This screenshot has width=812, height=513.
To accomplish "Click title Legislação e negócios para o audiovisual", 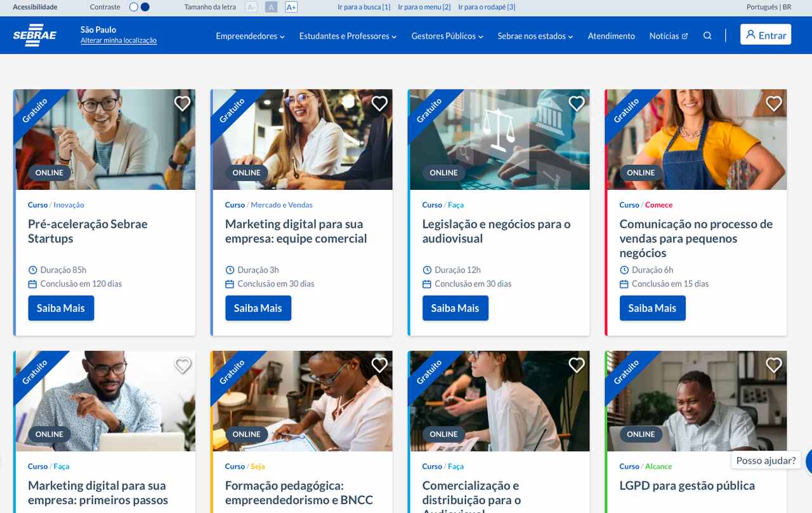I will (x=497, y=231).
